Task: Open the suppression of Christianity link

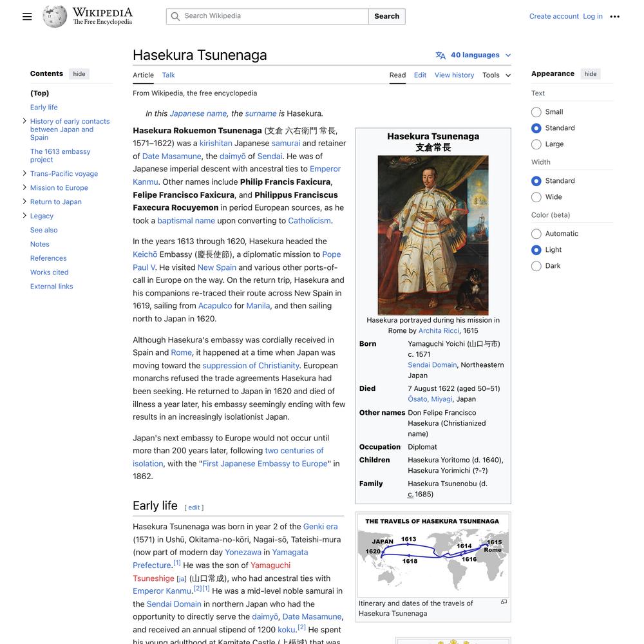Action: point(251,366)
